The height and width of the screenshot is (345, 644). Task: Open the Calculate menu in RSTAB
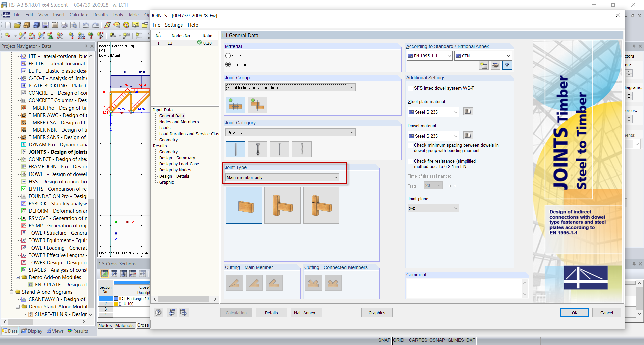pos(79,15)
